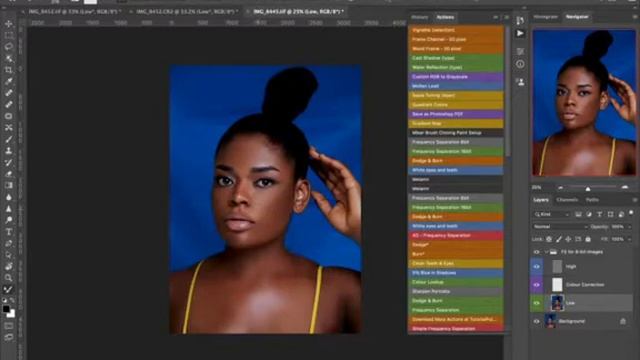Open the Actions panel menu
The image size is (640, 360).
coord(506,18)
